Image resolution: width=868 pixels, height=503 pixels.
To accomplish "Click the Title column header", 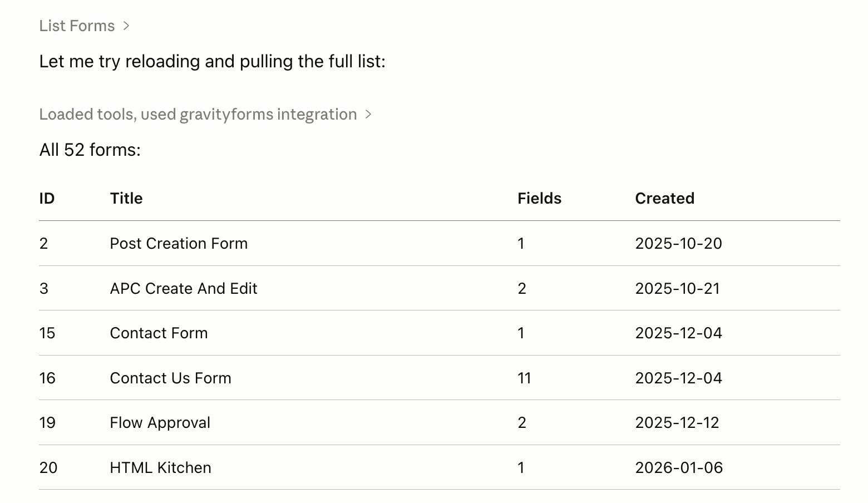I will click(126, 199).
